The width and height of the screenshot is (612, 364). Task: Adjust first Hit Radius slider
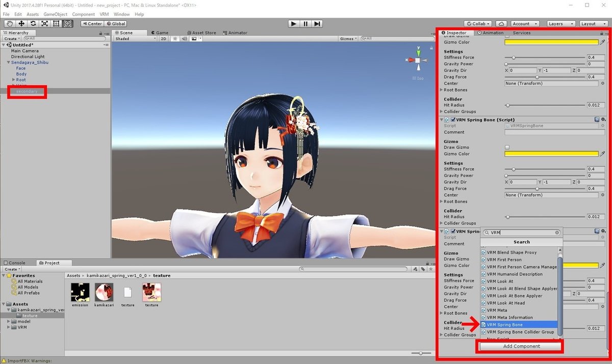[x=545, y=105]
